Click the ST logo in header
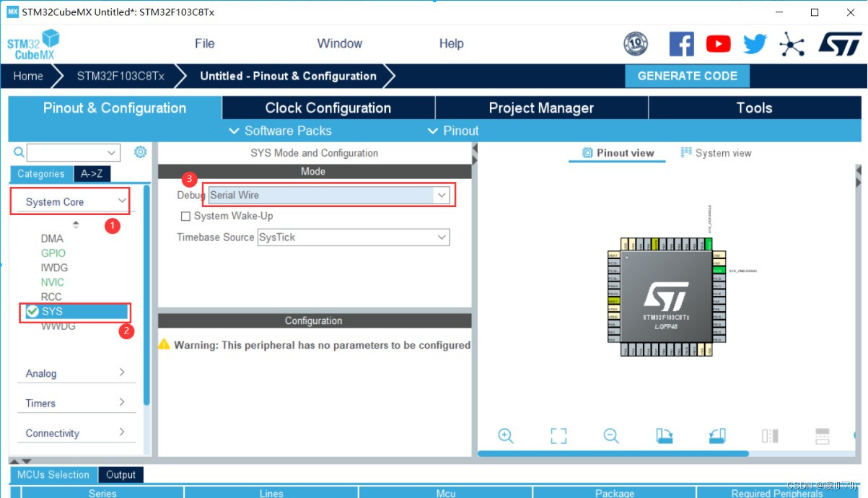The width and height of the screenshot is (868, 498). (839, 45)
